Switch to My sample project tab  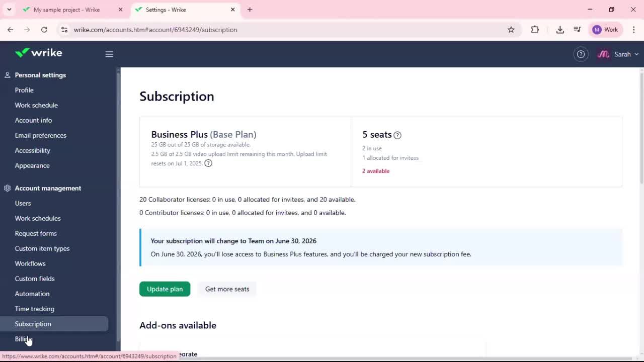66,10
